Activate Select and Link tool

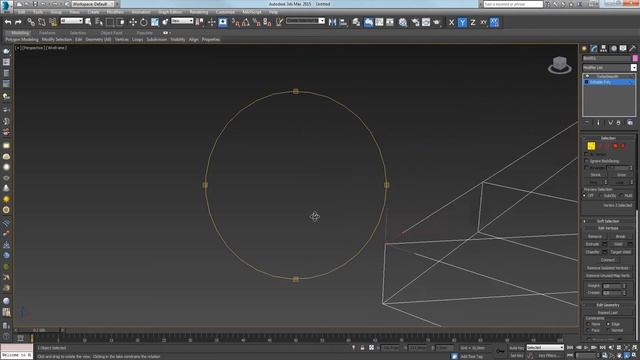pos(31,22)
